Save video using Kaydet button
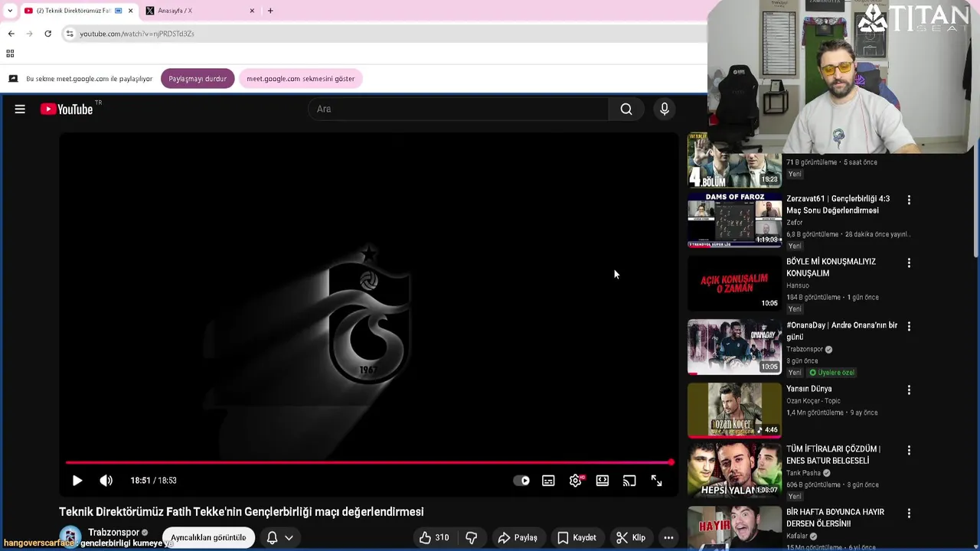Screen dimensions: 980x551 tap(577, 537)
